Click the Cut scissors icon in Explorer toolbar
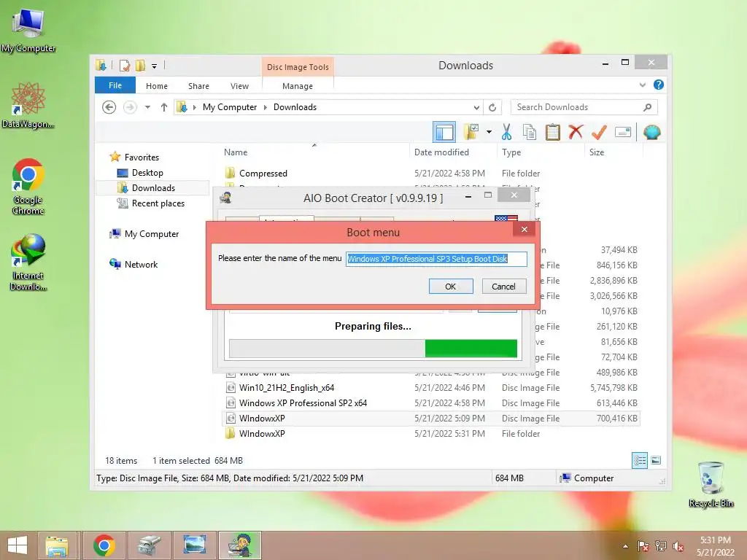The height and width of the screenshot is (560, 747). pyautogui.click(x=506, y=132)
